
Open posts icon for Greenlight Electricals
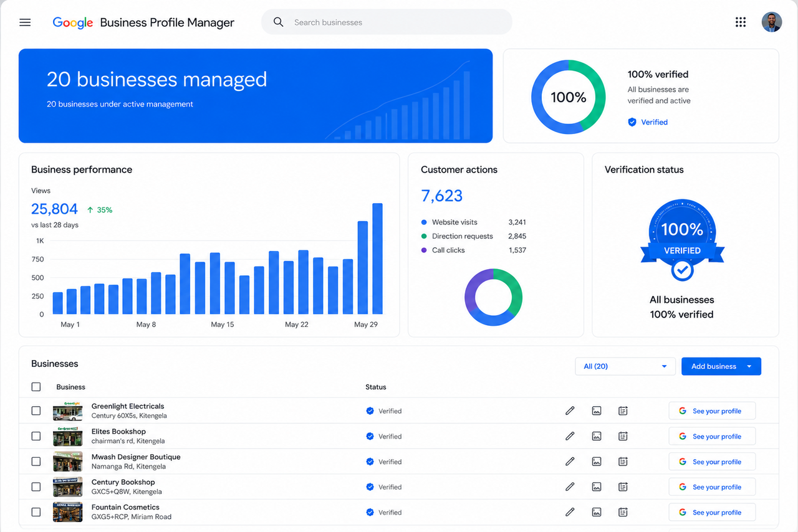click(623, 411)
